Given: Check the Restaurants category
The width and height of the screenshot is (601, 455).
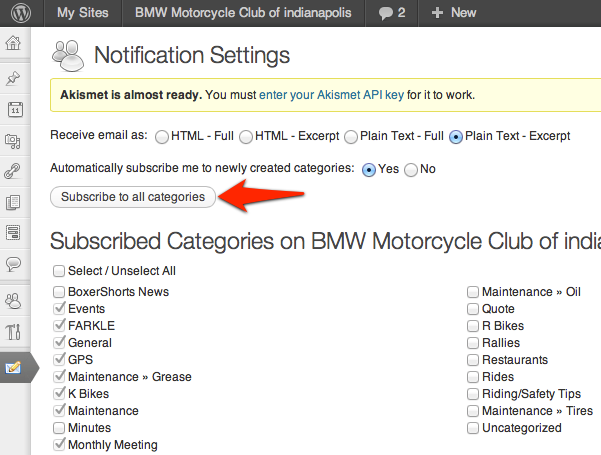Looking at the screenshot, I should coord(473,360).
